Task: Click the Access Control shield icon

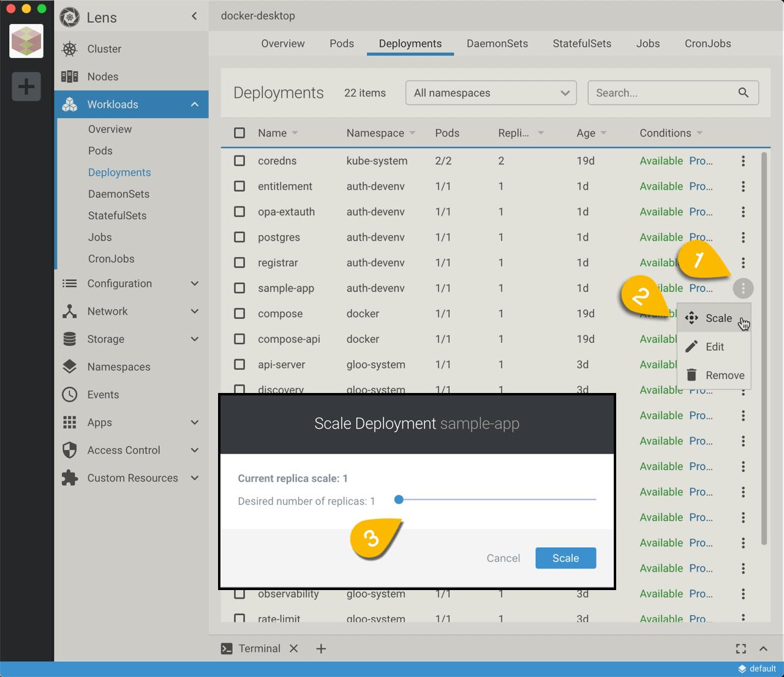Action: [70, 450]
